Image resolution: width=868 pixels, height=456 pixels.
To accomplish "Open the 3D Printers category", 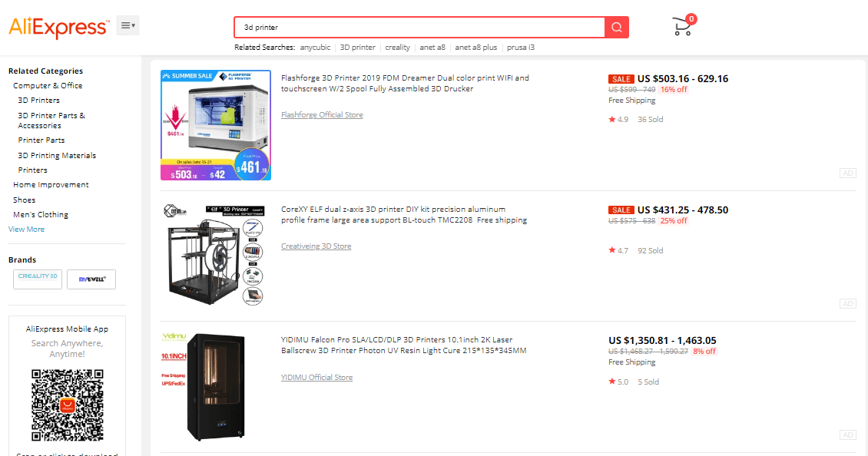I will point(38,100).
